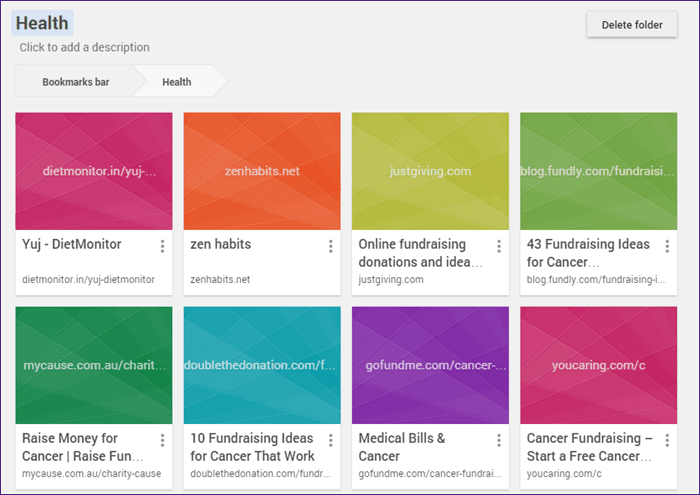Viewport: 700px width, 495px height.
Task: Open the green blog.fundly.com thumbnail
Action: tap(599, 171)
